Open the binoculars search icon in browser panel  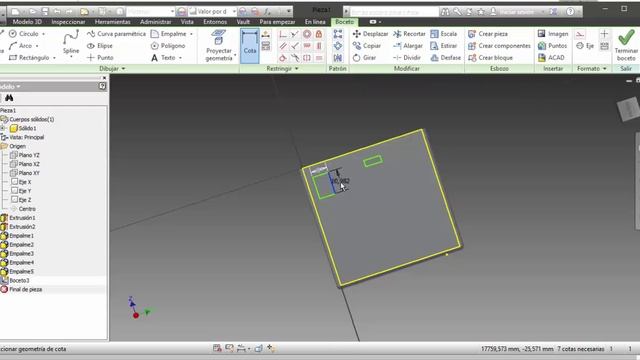coord(9,98)
